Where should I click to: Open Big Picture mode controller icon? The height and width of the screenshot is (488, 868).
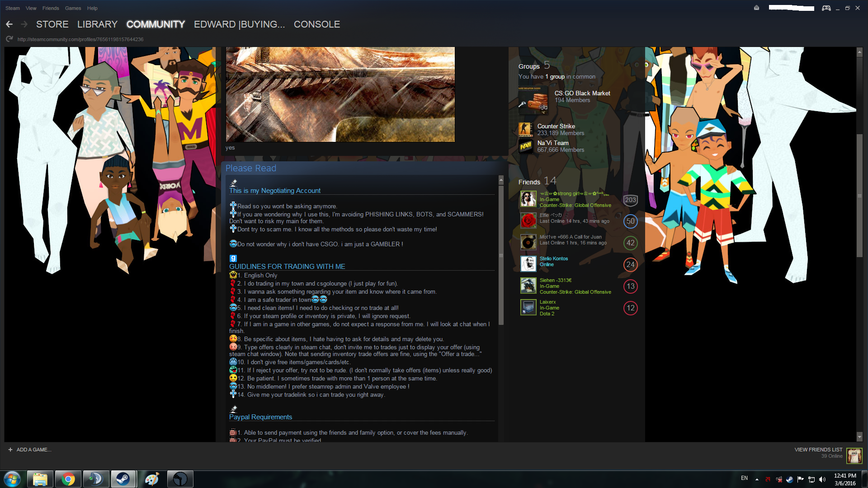826,8
